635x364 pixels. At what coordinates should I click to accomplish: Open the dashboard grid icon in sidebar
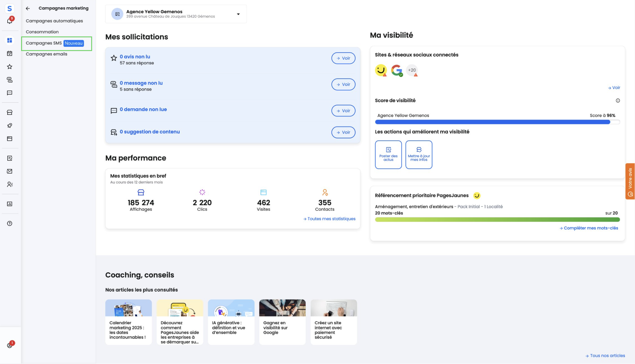click(x=9, y=40)
